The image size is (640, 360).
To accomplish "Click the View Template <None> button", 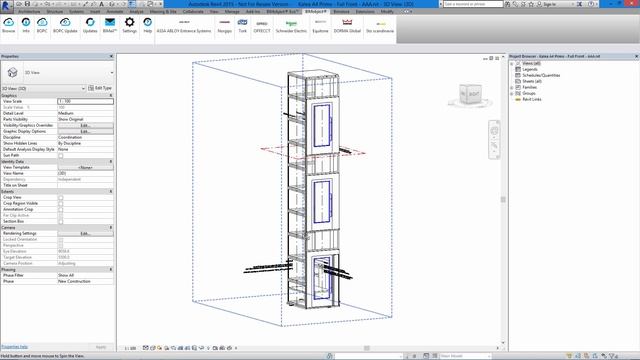I will (85, 167).
